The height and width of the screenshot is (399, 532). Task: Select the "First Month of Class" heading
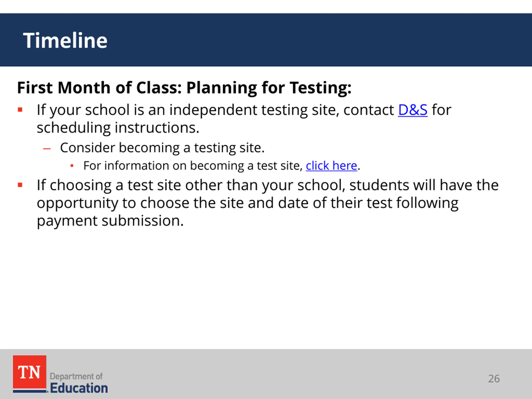[x=184, y=88]
